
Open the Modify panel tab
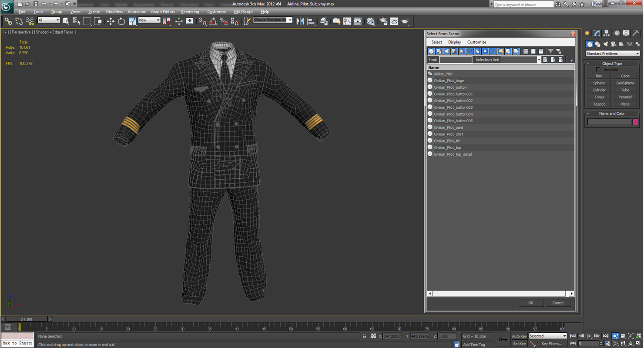click(x=597, y=33)
